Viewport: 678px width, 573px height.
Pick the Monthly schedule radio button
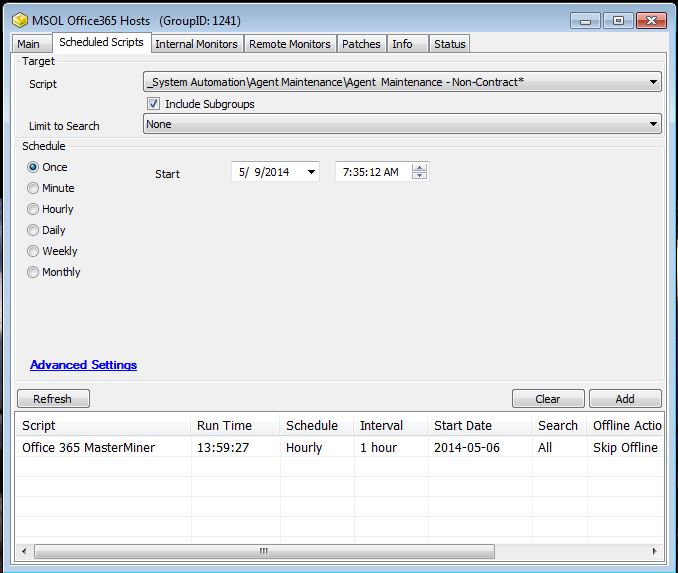point(33,272)
